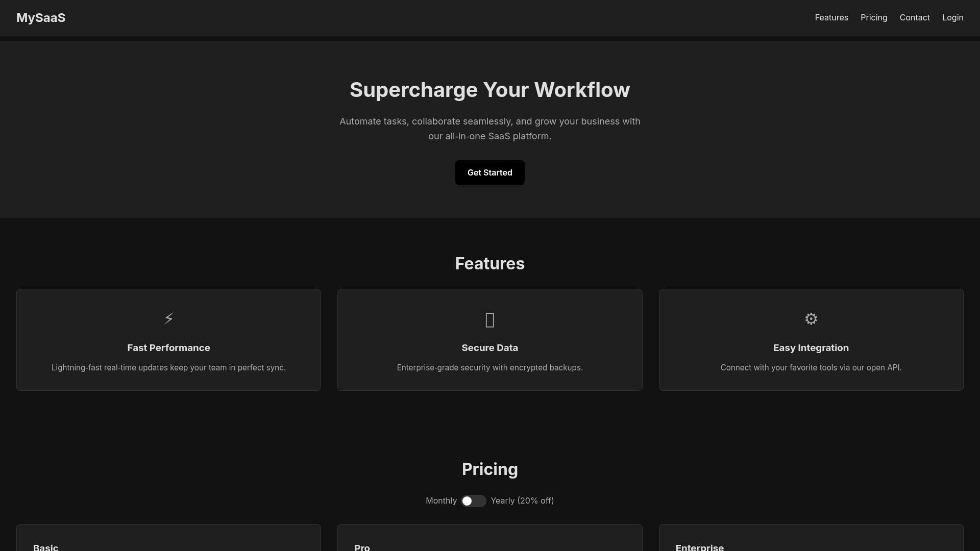Click the MySaaS logo text

point(41,18)
